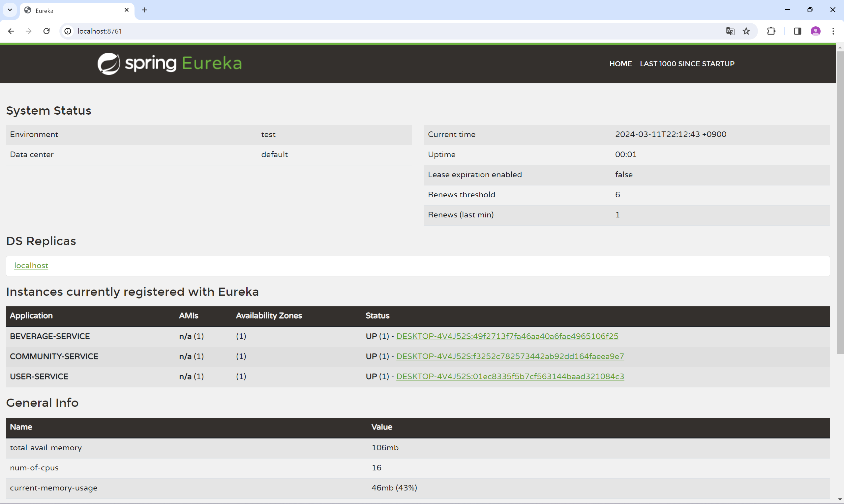Open LAST 1000 SINCE STARTUP page
The width and height of the screenshot is (844, 504).
tap(687, 64)
